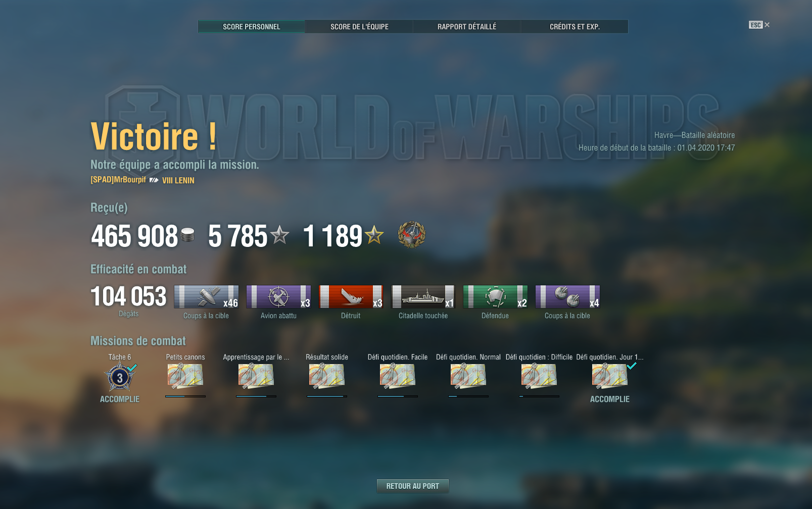Open the achievement medal next to 1 189
The width and height of the screenshot is (812, 509).
(412, 235)
